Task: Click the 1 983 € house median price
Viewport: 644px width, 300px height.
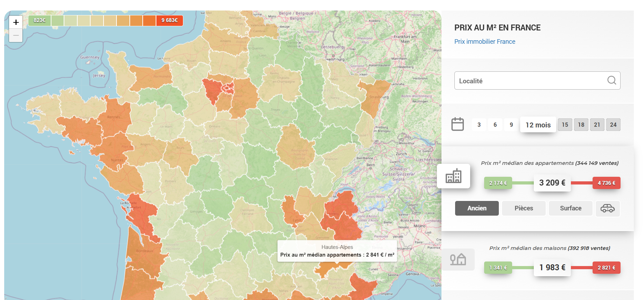Action: click(x=552, y=267)
